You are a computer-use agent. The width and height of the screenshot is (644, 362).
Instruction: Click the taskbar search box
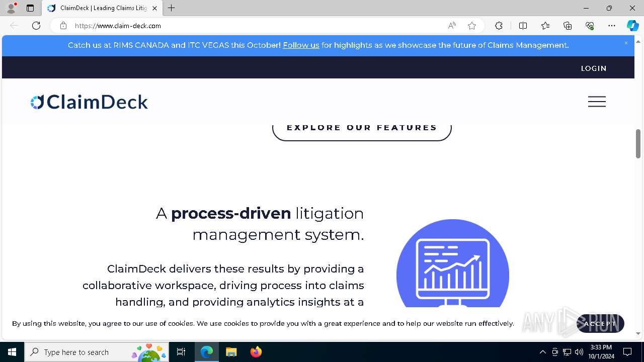[96, 352]
